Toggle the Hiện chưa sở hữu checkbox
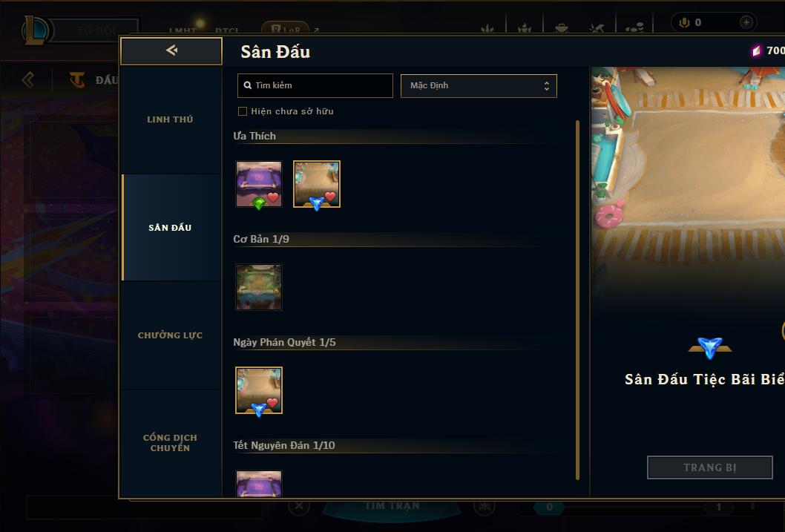 [x=243, y=111]
